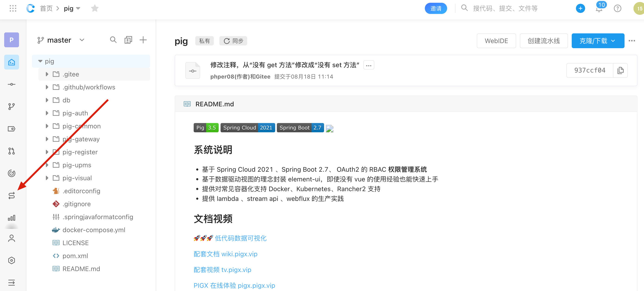Click the blue plus create icon
644x291 pixels.
coord(580,9)
